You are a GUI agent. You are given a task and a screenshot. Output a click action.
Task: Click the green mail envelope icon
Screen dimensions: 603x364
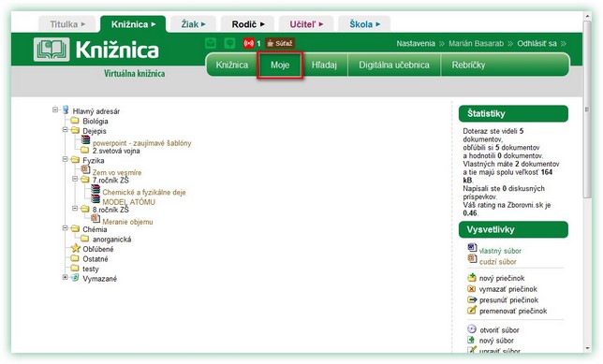(x=211, y=43)
